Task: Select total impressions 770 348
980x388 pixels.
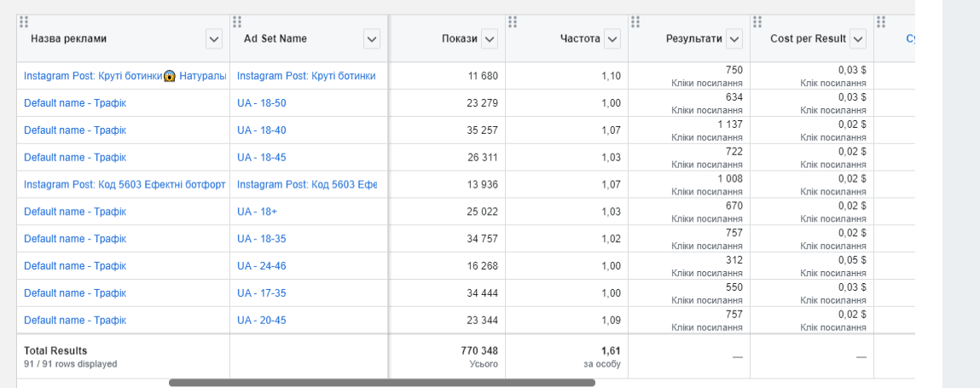Action: click(479, 350)
